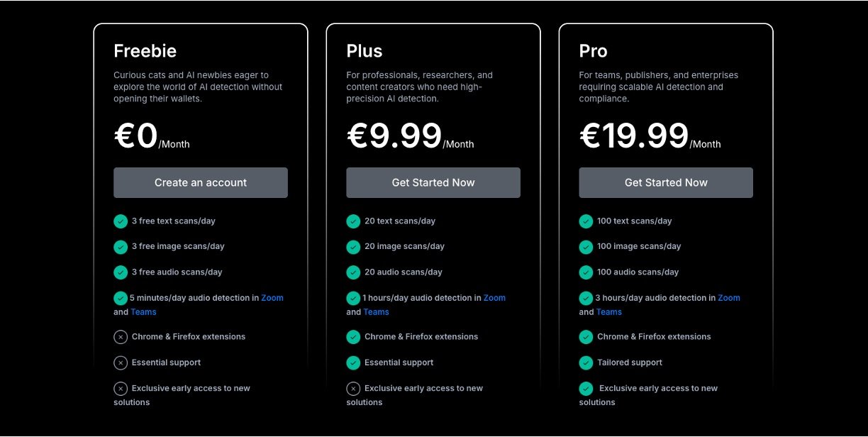This screenshot has height=437, width=868.
Task: Visit the Zoom link in Pro plan
Action: tap(728, 298)
